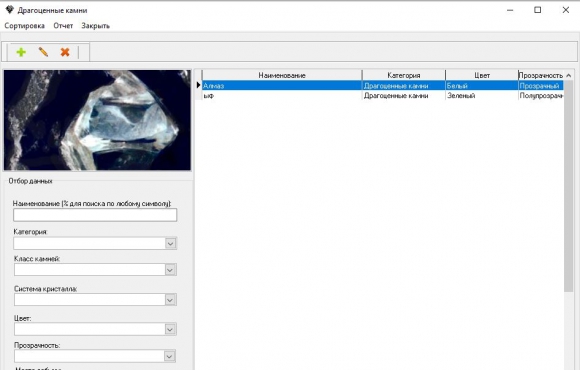The image size is (580, 370).
Task: Click the Наименование column header
Action: coord(282,75)
